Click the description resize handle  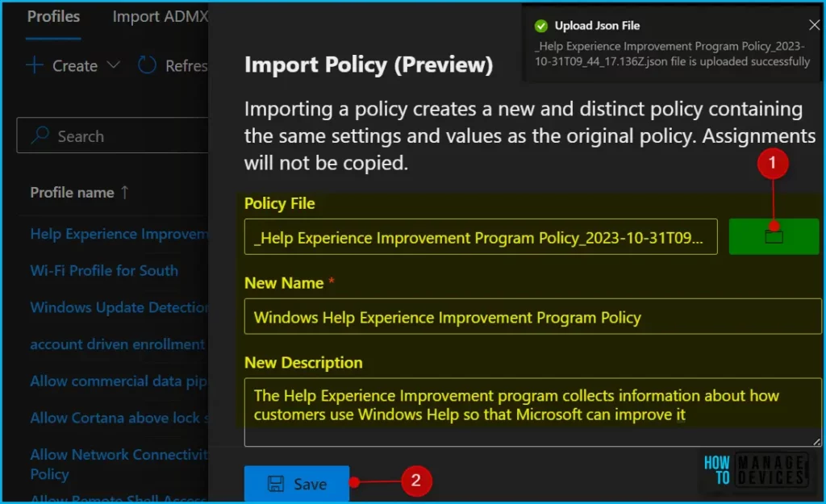click(x=816, y=442)
